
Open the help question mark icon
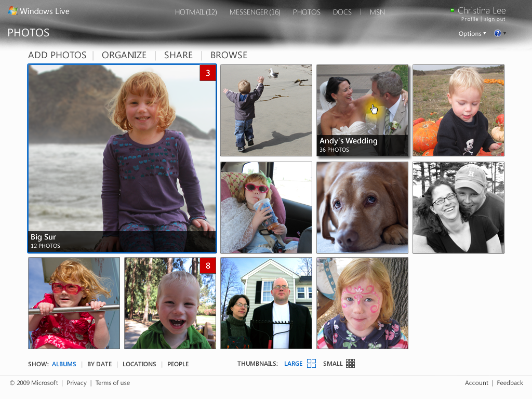coord(497,33)
